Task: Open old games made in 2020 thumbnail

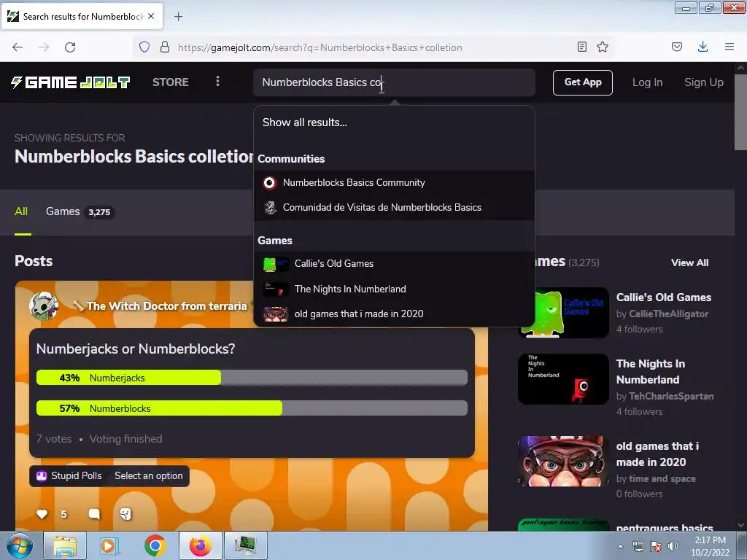Action: [563, 462]
